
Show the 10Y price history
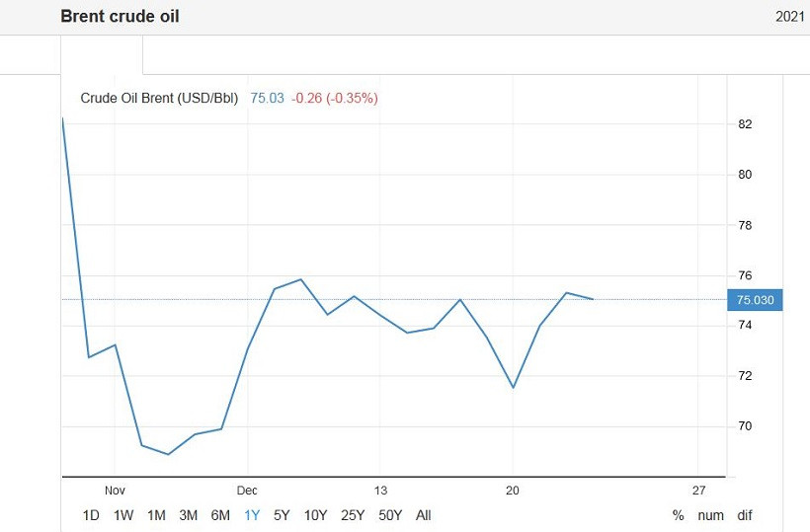[315, 515]
